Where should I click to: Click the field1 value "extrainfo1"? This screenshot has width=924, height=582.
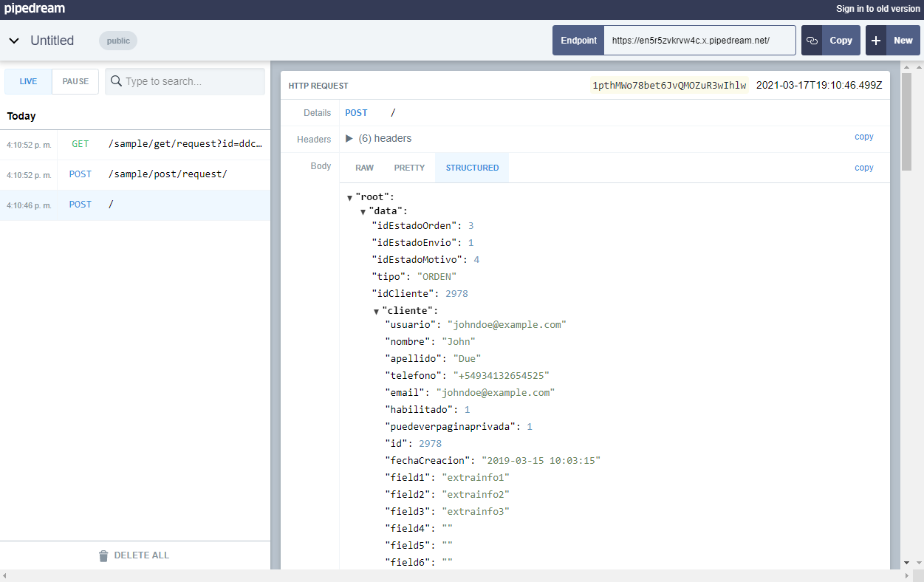pyautogui.click(x=476, y=478)
